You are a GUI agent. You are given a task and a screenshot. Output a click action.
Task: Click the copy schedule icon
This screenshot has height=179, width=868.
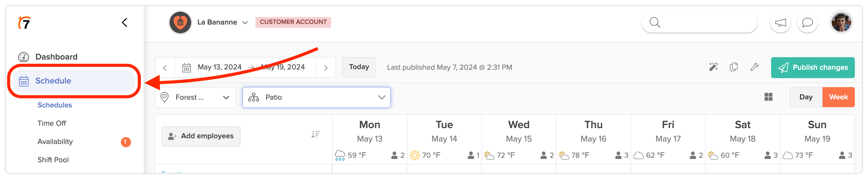(734, 67)
